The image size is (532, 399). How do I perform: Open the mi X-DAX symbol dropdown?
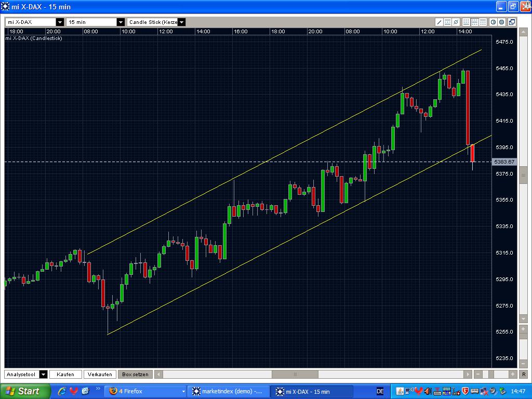point(60,22)
